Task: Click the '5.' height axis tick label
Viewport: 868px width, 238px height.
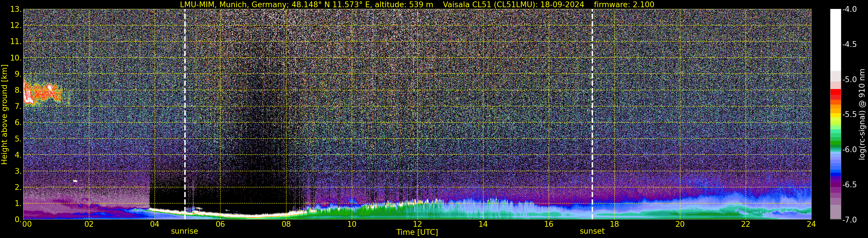Action: click(18, 139)
